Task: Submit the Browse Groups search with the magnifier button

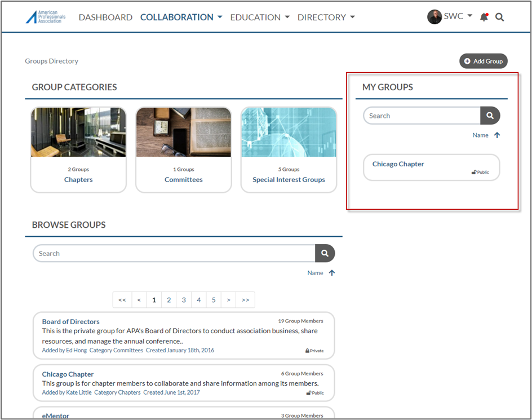Action: click(325, 253)
